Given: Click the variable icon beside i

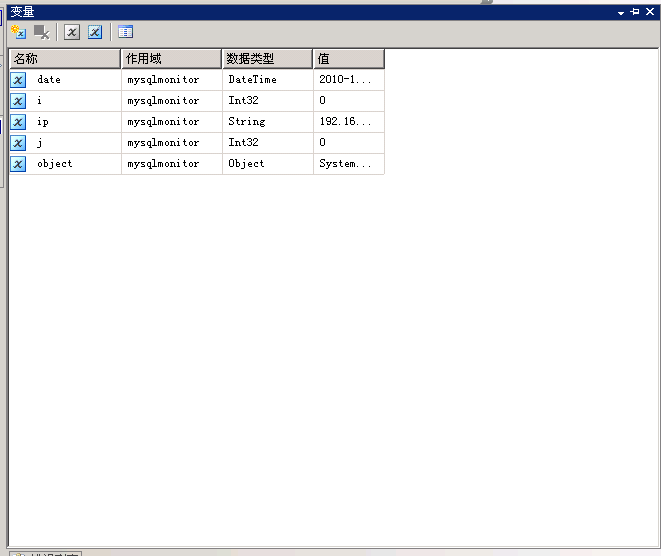Looking at the screenshot, I should click(x=18, y=101).
